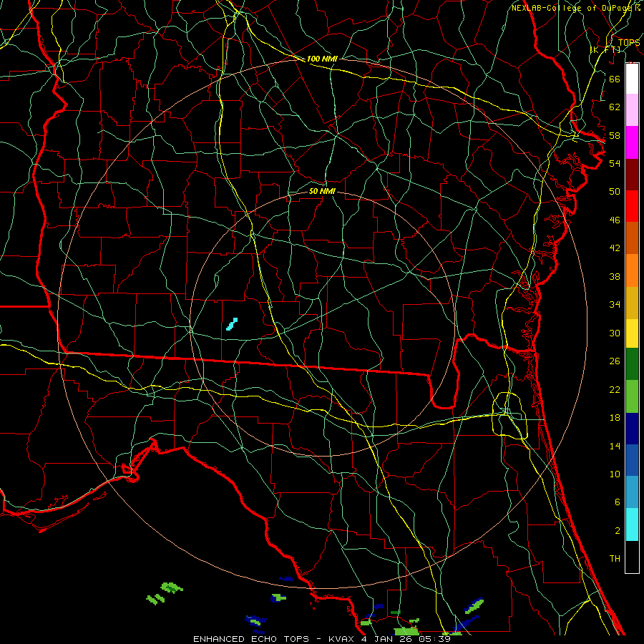Viewport: 644px width, 644px height.
Task: Select the navy blue legend swatch
Action: (632, 429)
